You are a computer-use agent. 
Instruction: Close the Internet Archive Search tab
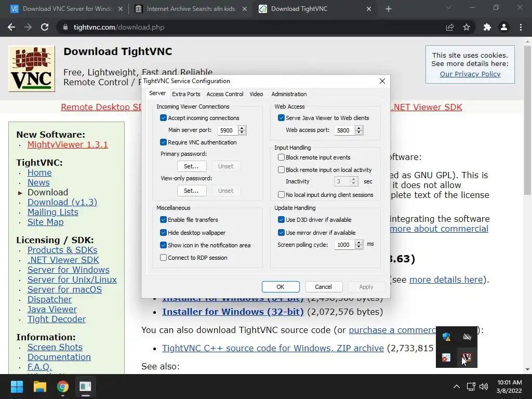click(x=245, y=9)
